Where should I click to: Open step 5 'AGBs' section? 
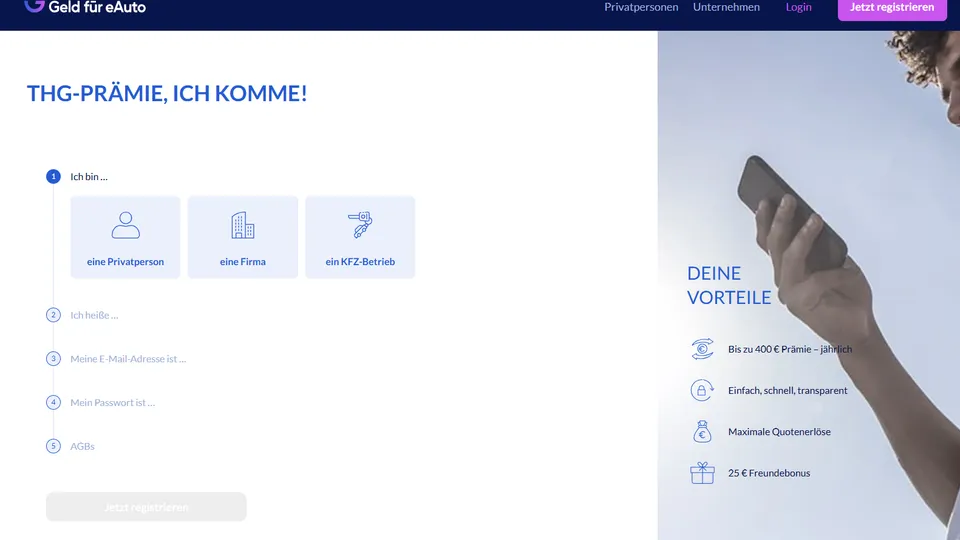click(x=82, y=446)
